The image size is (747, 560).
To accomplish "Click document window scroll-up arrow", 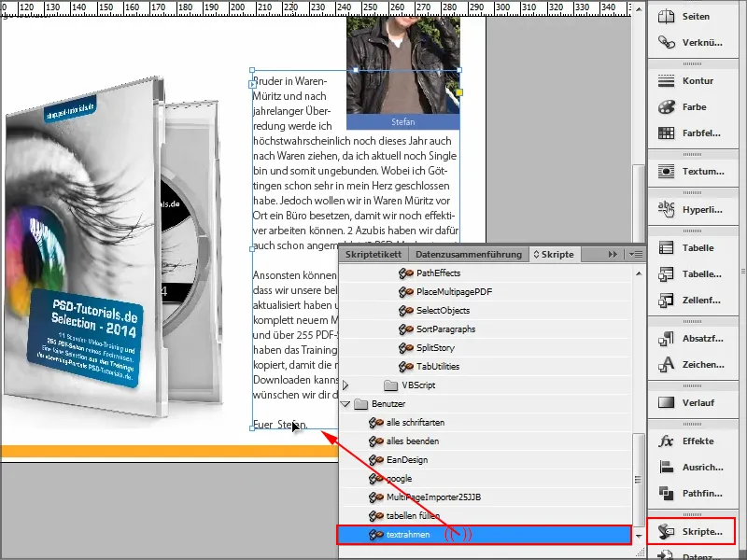I will (639, 9).
